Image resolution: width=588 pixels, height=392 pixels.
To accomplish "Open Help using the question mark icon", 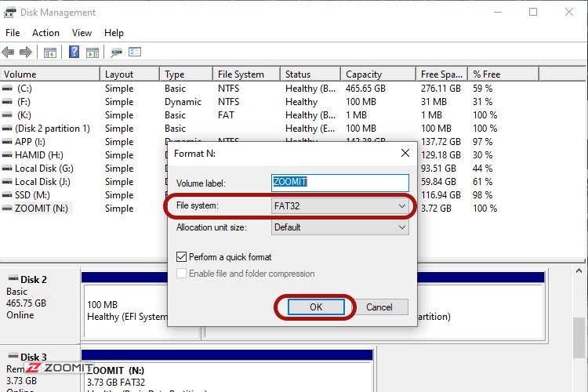I will tap(74, 53).
